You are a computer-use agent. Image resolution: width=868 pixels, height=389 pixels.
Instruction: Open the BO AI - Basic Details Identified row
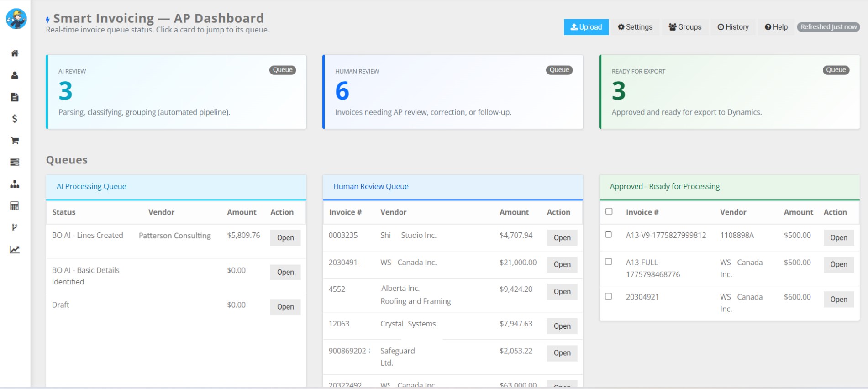coord(285,272)
